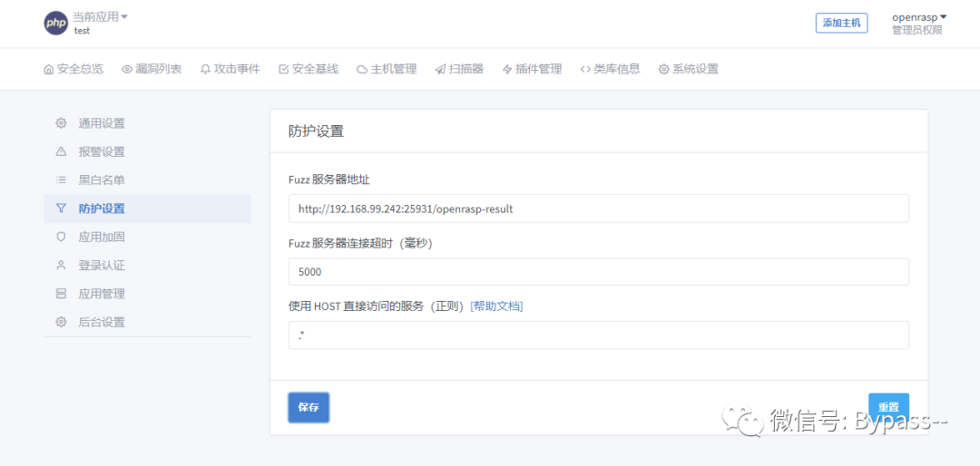Open the 帮助文档 help link
The height and width of the screenshot is (466, 980).
[x=496, y=306]
